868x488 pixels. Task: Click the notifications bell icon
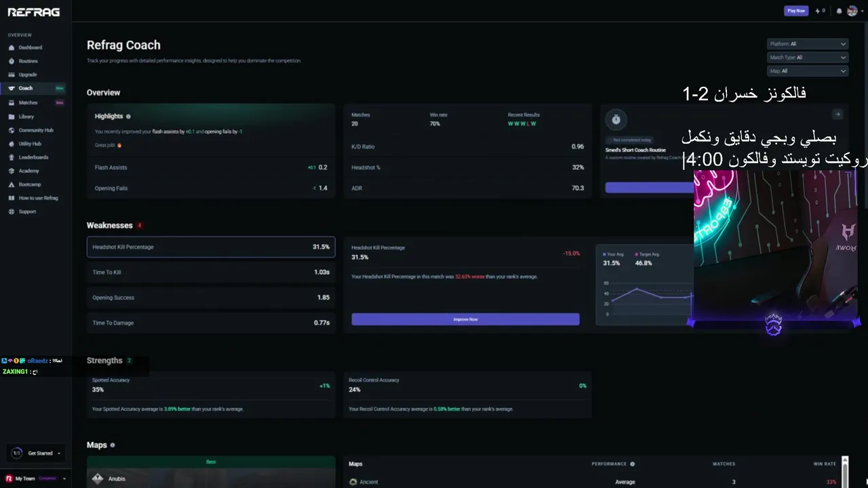[x=840, y=11]
